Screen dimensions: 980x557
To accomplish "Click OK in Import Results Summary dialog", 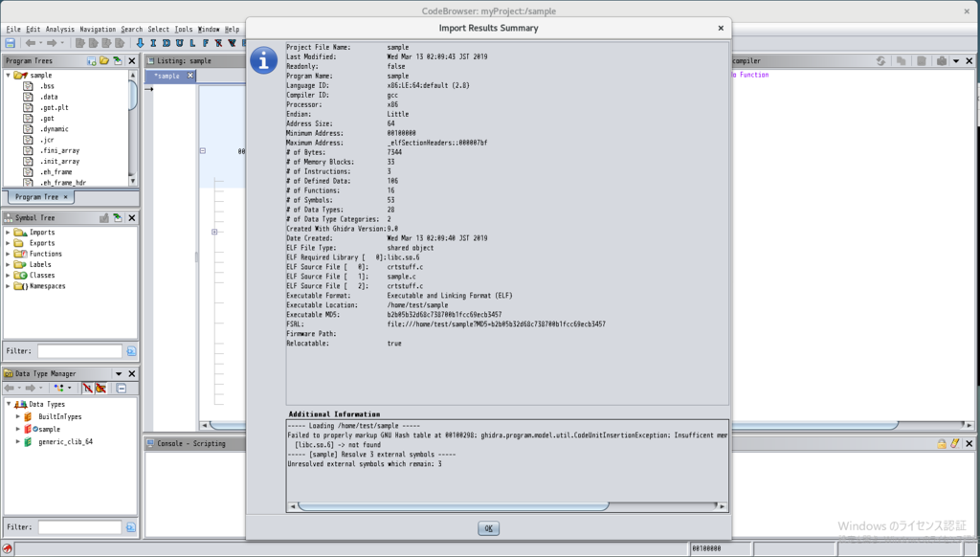I will coord(488,528).
